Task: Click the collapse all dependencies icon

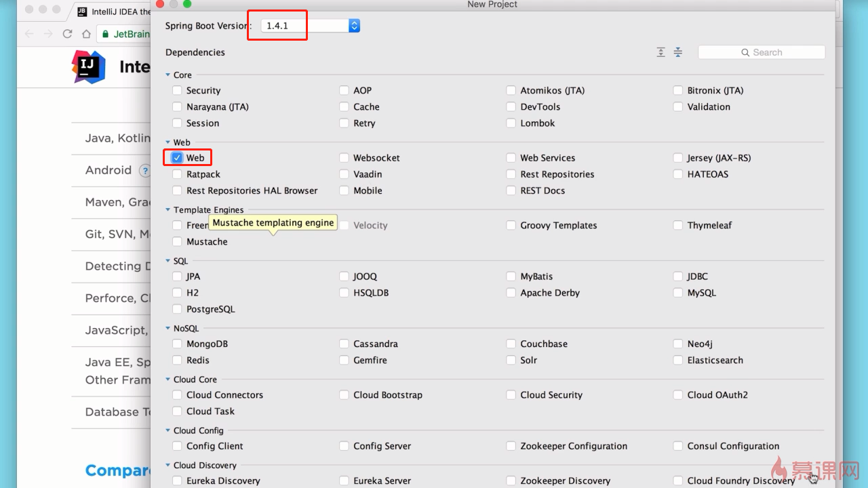Action: (678, 52)
